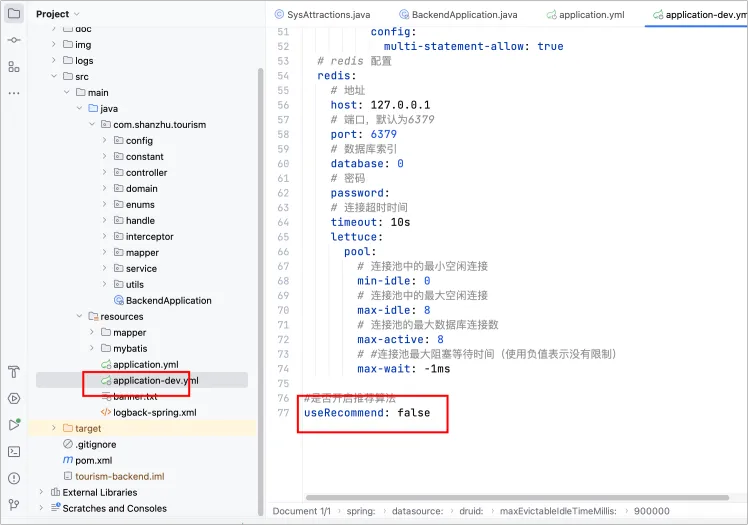Screen dimensions: 748x525
Task: Expand the controller package folder
Action: pos(104,173)
